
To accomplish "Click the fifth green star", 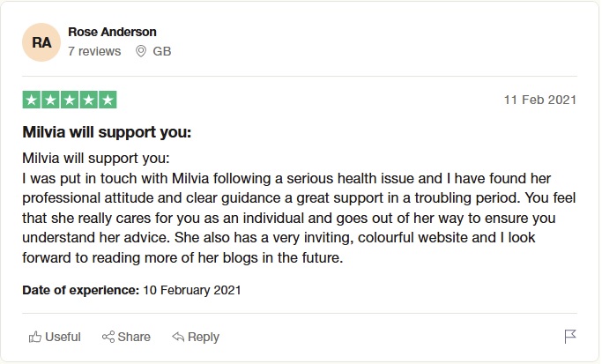I will coord(108,100).
